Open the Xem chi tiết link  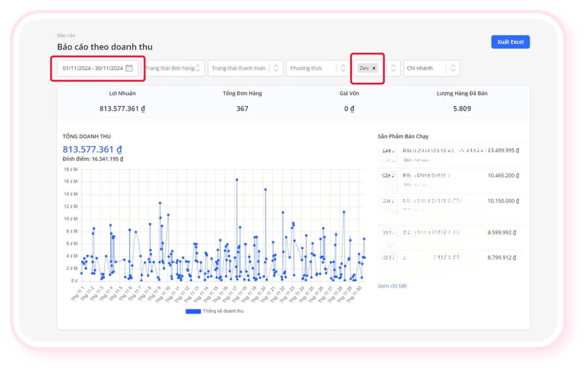(x=392, y=286)
